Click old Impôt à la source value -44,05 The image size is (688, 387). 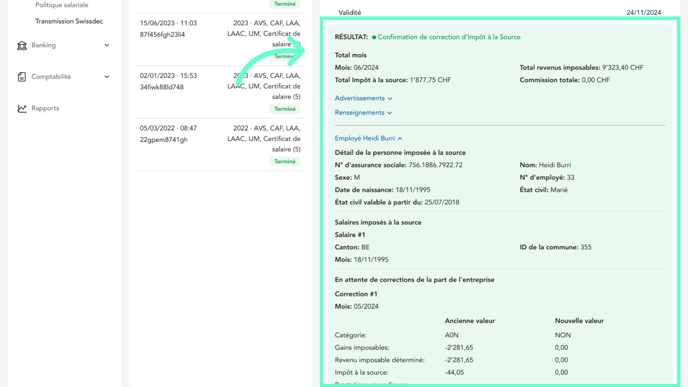[x=455, y=373]
